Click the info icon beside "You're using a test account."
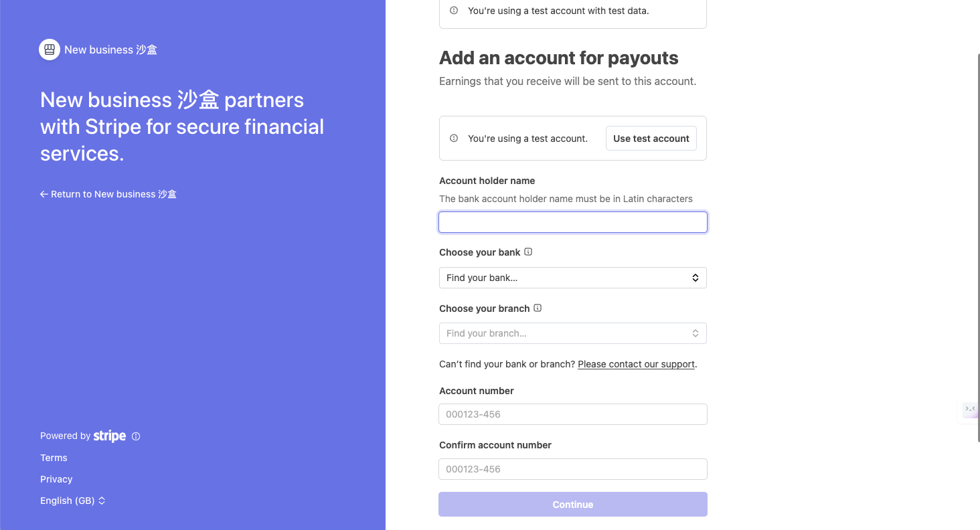This screenshot has height=530, width=980. click(454, 139)
